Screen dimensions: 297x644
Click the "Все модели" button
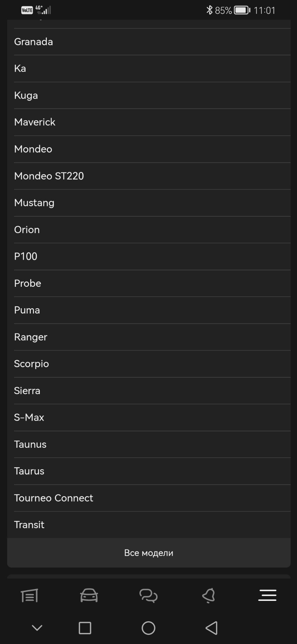point(148,553)
